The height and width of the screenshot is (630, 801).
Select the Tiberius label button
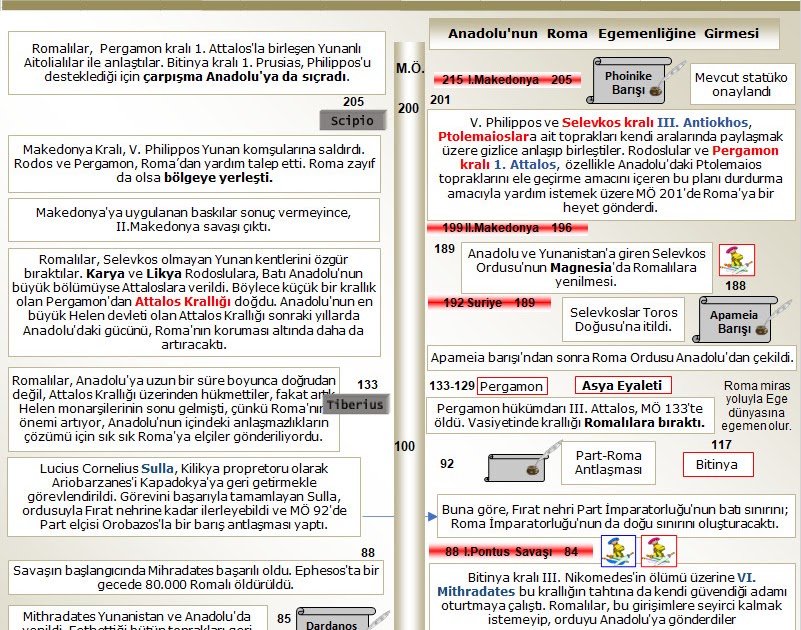356,404
